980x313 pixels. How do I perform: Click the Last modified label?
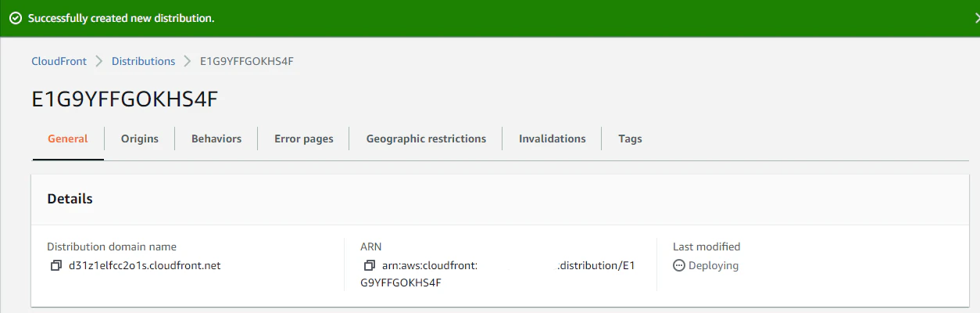click(706, 246)
